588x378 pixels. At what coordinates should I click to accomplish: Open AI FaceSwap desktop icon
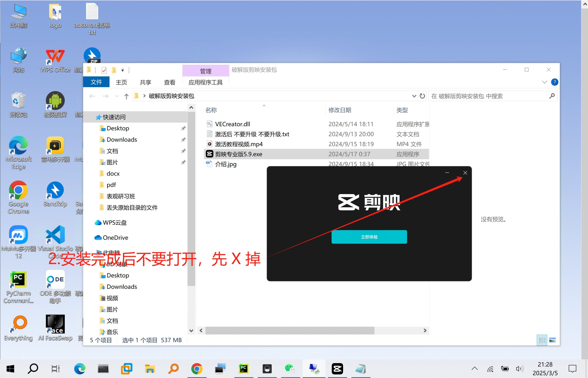point(55,328)
